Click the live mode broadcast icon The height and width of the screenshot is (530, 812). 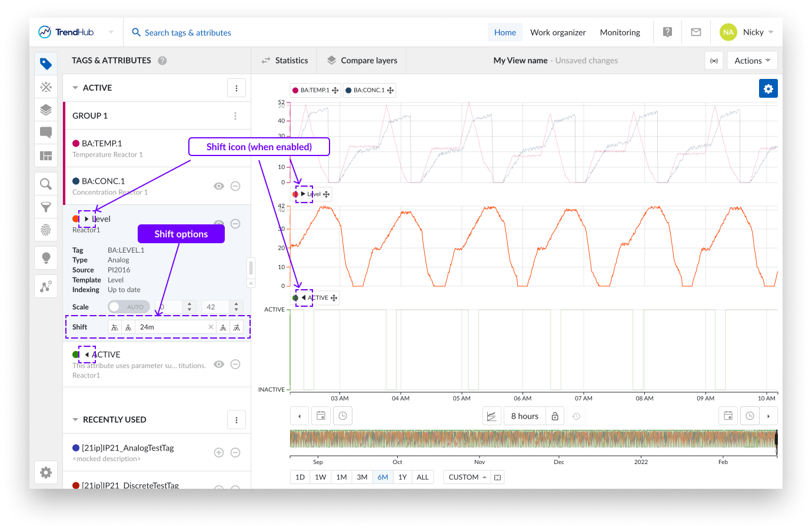click(x=714, y=61)
